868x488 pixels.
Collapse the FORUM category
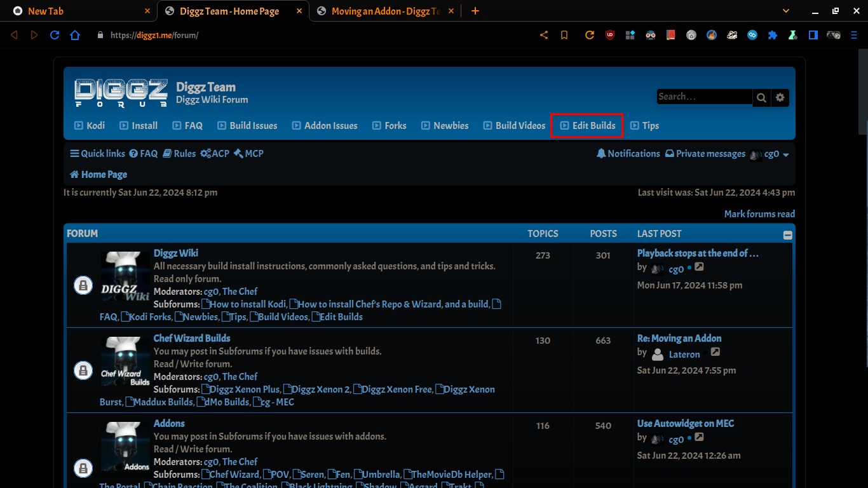click(x=788, y=235)
